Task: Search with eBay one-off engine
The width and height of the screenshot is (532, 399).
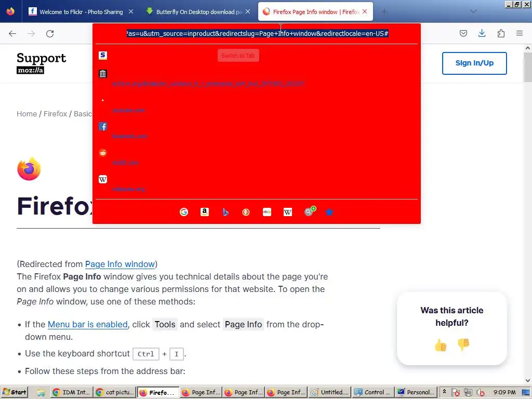Action: pos(267,212)
